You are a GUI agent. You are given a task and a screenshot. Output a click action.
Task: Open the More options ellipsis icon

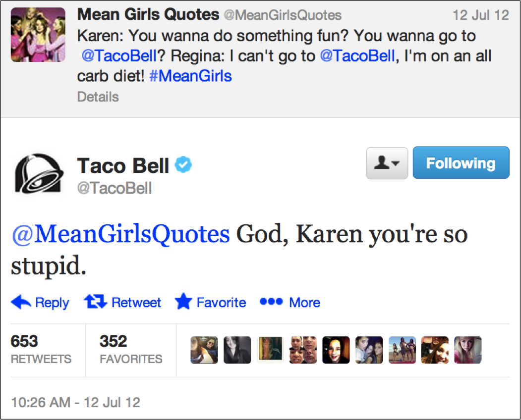[x=271, y=302]
